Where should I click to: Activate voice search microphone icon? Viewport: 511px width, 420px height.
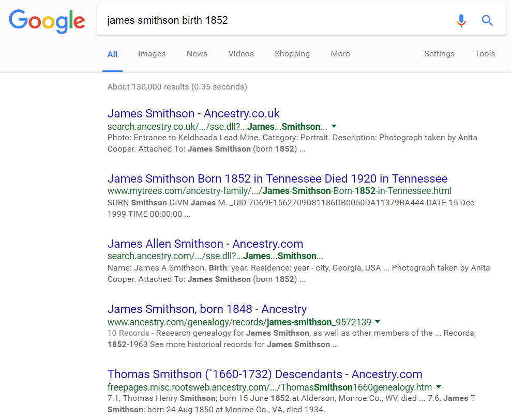461,21
